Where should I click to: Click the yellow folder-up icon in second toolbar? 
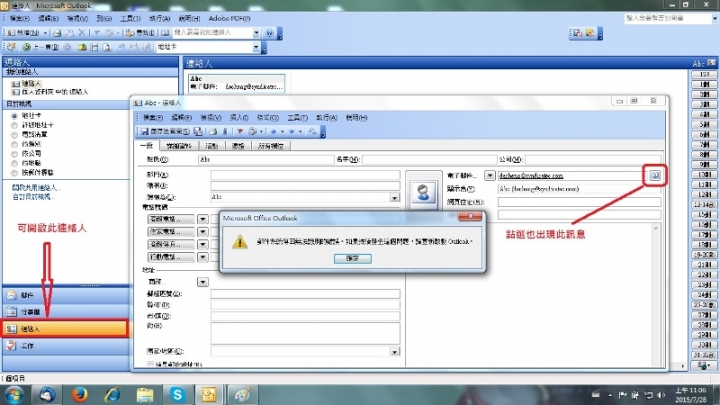(x=82, y=47)
